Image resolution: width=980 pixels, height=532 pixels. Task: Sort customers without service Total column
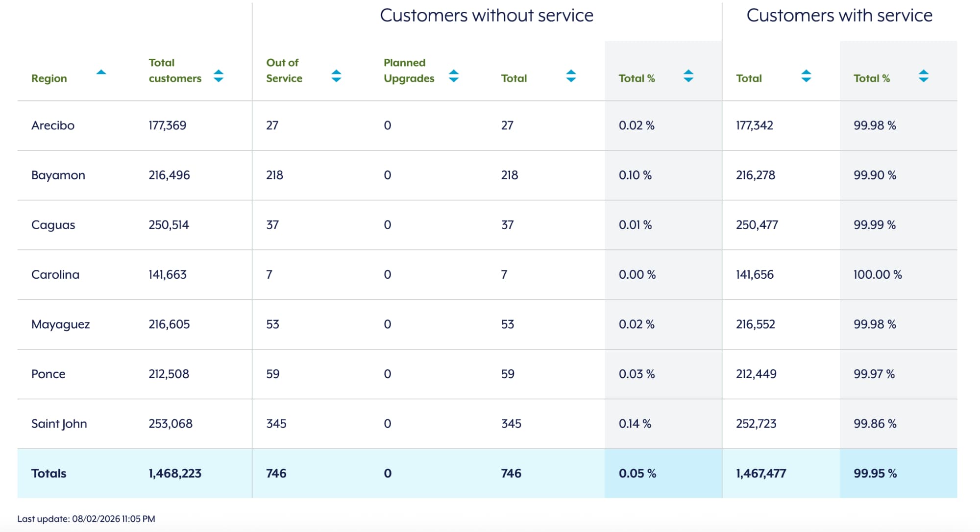[x=571, y=76]
